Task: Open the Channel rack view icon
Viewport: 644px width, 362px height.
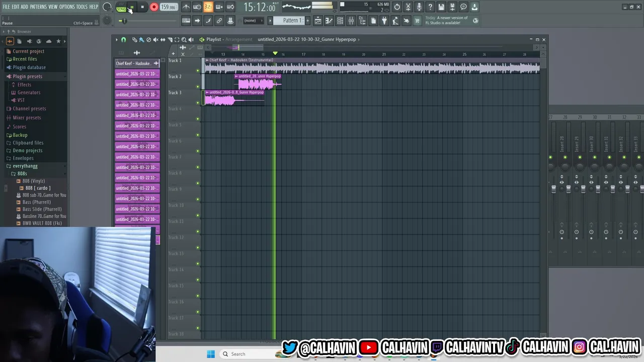Action: [340, 21]
